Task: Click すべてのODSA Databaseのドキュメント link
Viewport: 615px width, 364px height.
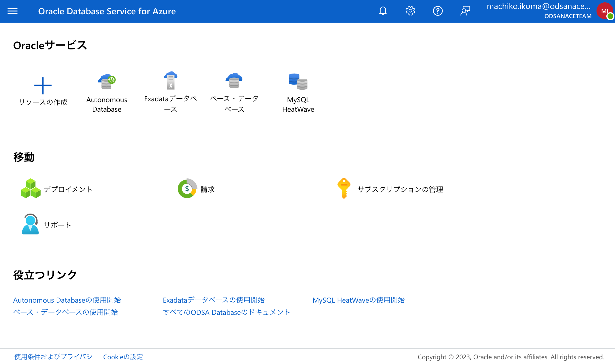Action: pos(226,312)
